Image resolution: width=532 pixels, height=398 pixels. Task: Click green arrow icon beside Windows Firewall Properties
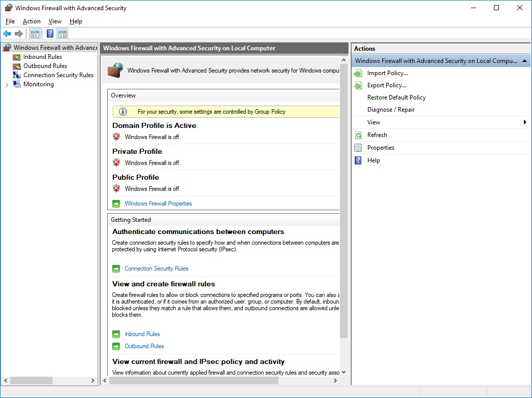coord(116,204)
